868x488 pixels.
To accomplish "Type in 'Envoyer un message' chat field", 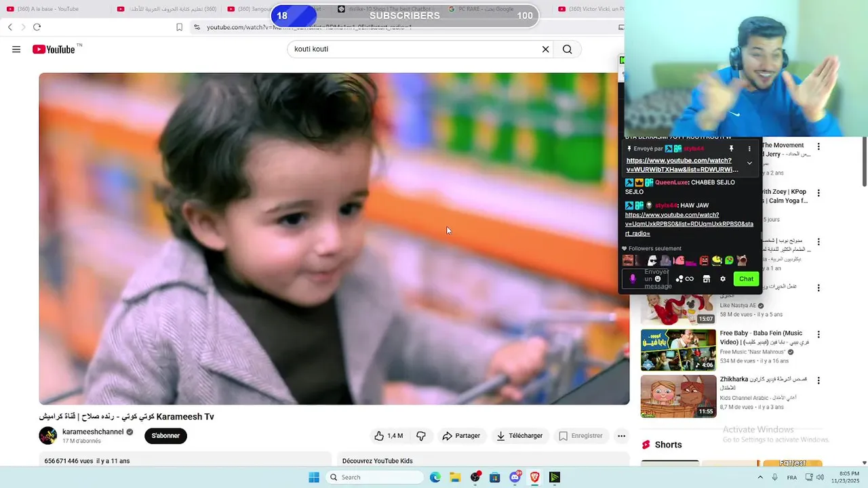I will click(646, 279).
